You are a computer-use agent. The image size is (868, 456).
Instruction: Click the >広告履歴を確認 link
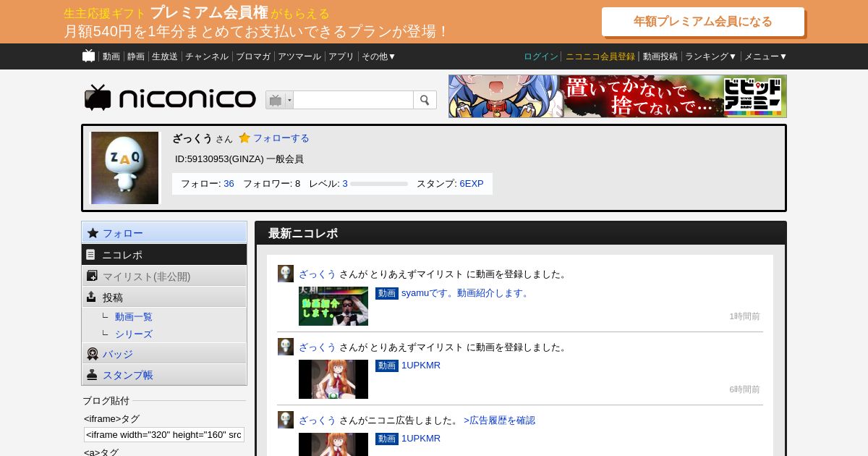point(499,421)
